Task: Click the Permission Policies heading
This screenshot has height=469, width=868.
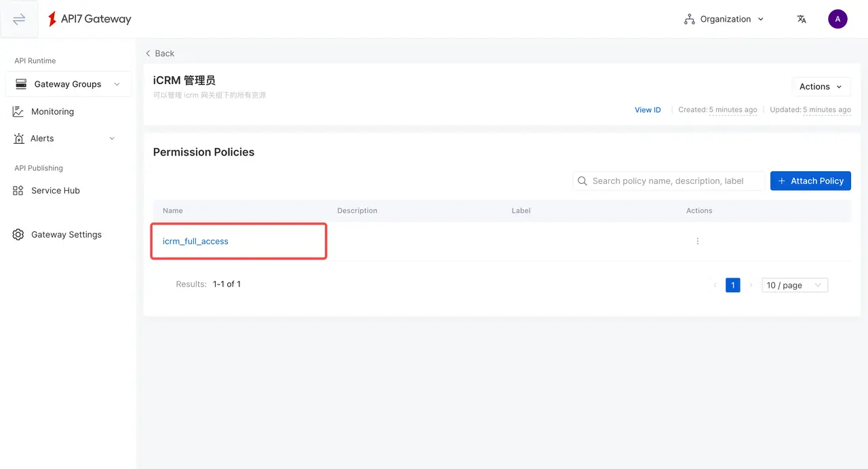Action: click(203, 152)
